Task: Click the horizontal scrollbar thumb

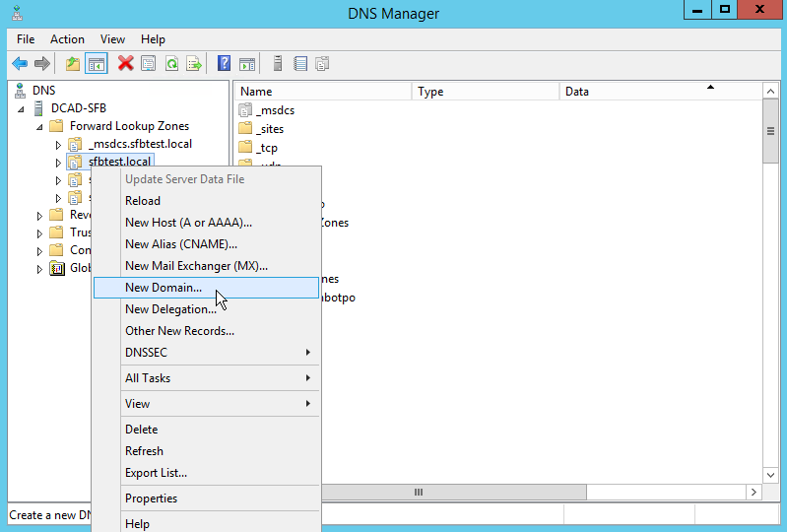Action: point(454,493)
